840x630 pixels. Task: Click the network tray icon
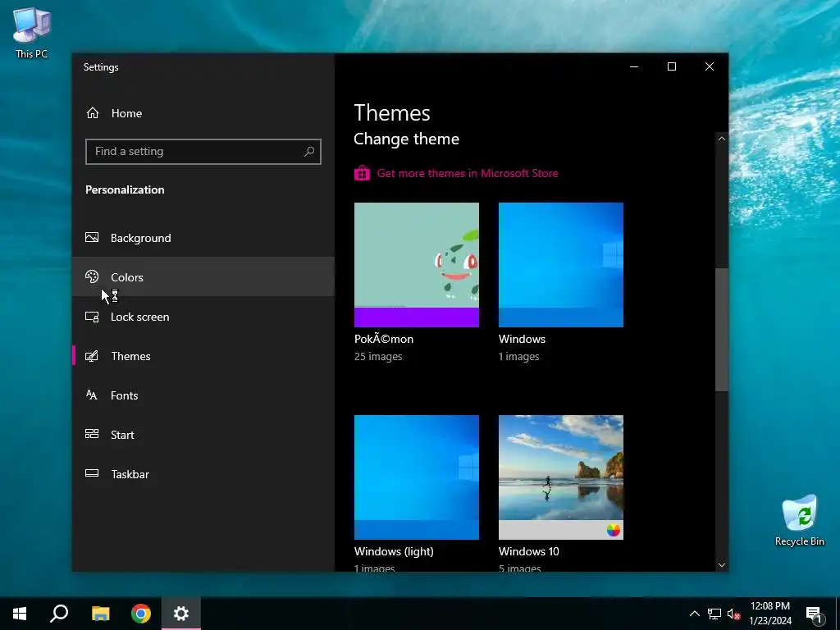(x=714, y=614)
